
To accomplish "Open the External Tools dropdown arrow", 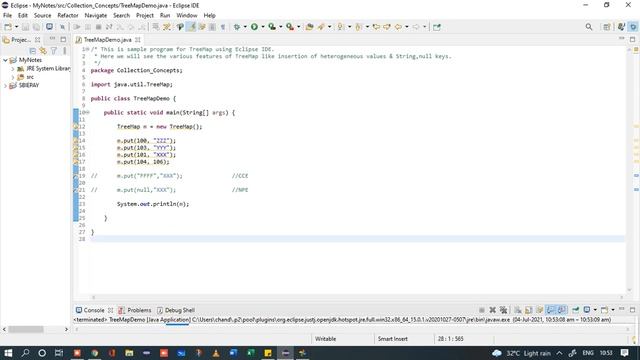I will coord(298,27).
